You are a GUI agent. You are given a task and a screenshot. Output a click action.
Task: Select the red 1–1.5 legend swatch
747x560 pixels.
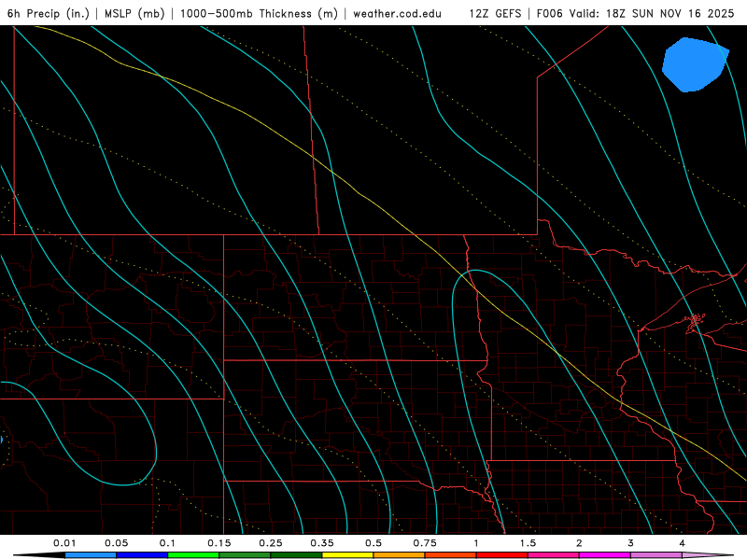502,555
